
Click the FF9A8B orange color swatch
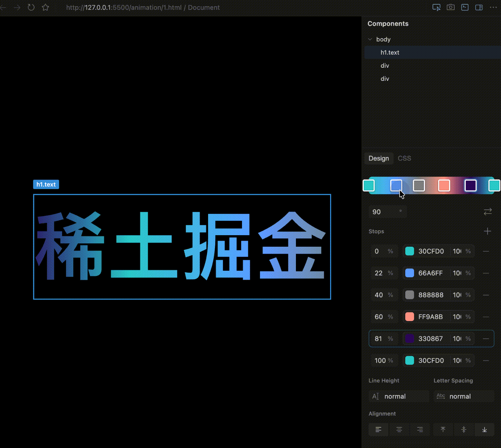point(409,316)
